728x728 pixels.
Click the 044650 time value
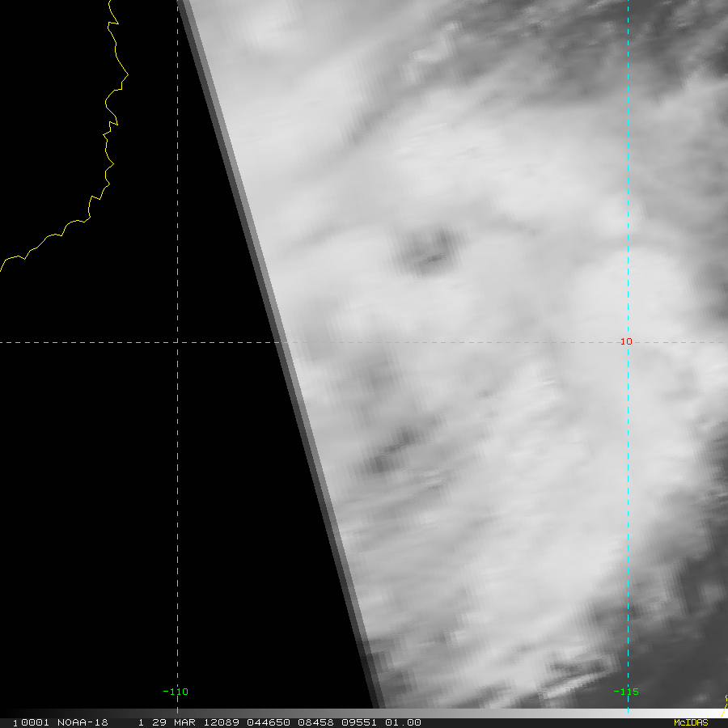pos(269,722)
